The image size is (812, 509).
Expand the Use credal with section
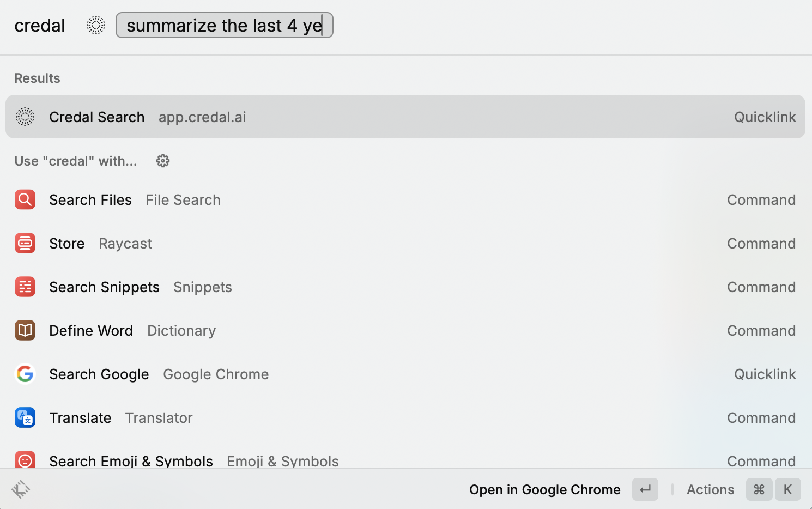pos(76,161)
